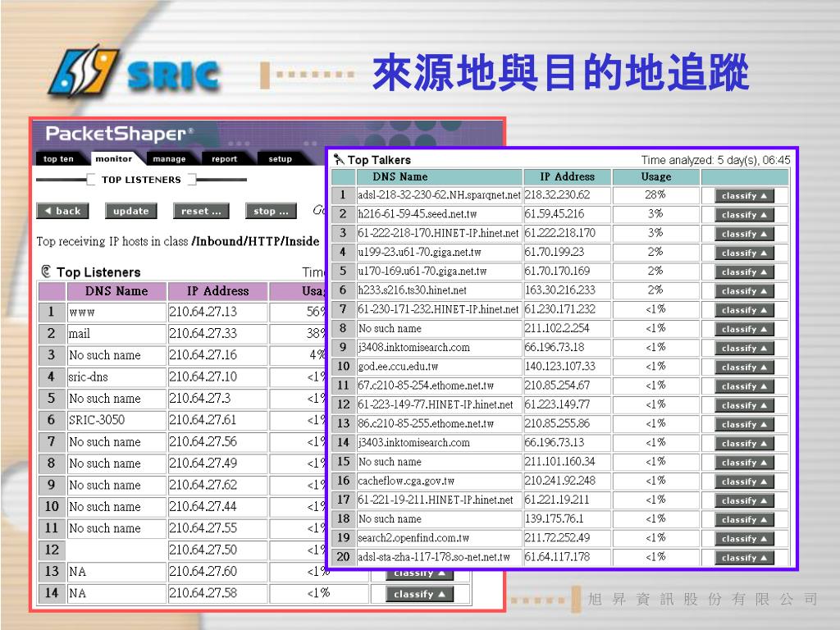Screen dimensions: 840x630
Task: Select Top Listeners DNS Name header
Action: pos(116,291)
